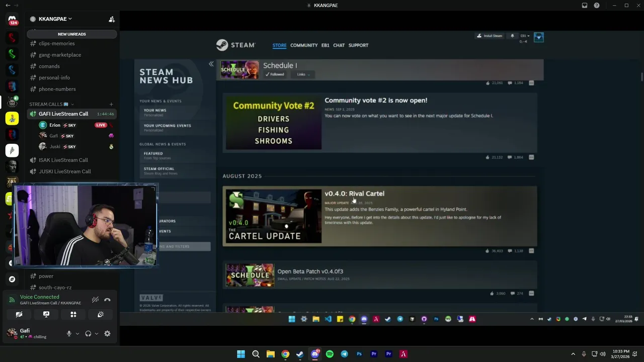
Task: Open the blue phone server icon
Action: (x=12, y=70)
